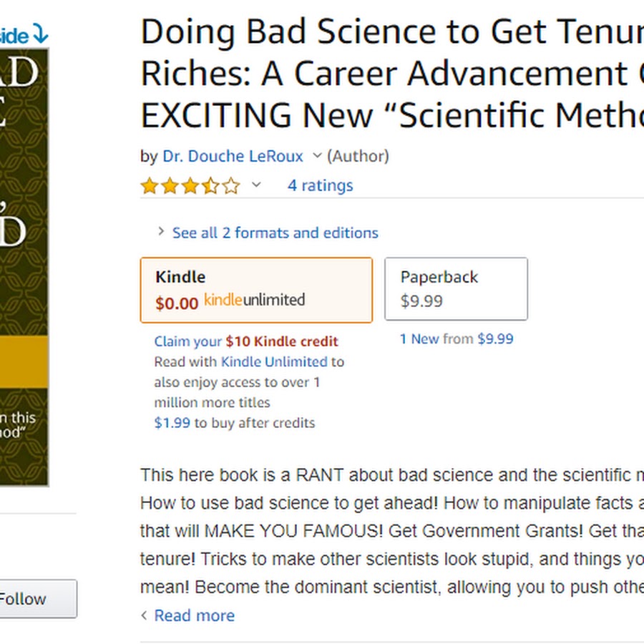
Task: Open Dr. Douche LeRoux author page
Action: pos(233,156)
